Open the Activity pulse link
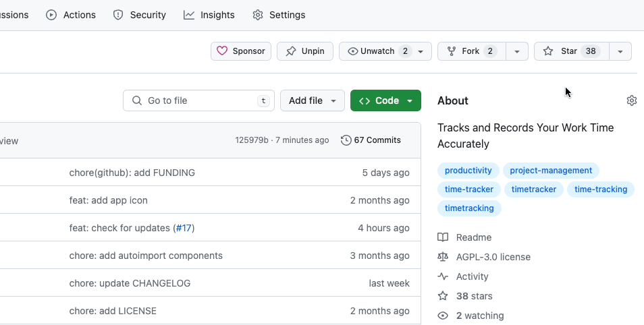This screenshot has height=325, width=644. [x=472, y=276]
